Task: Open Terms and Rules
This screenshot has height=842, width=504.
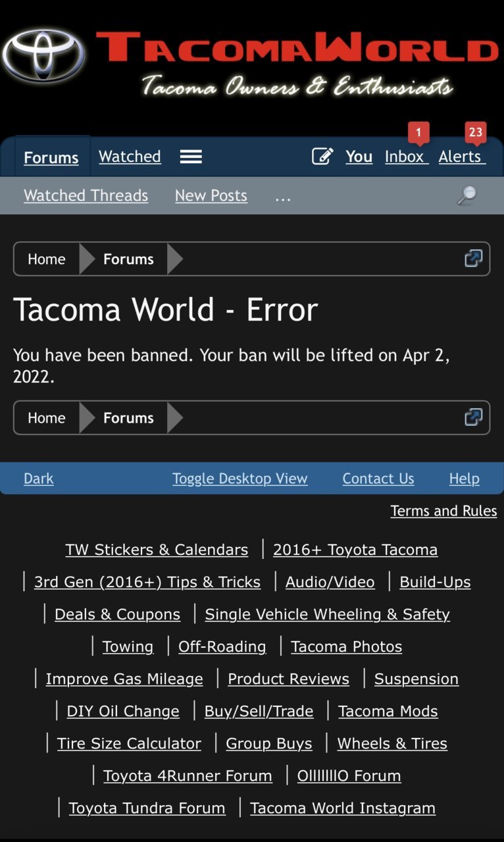Action: pyautogui.click(x=444, y=511)
